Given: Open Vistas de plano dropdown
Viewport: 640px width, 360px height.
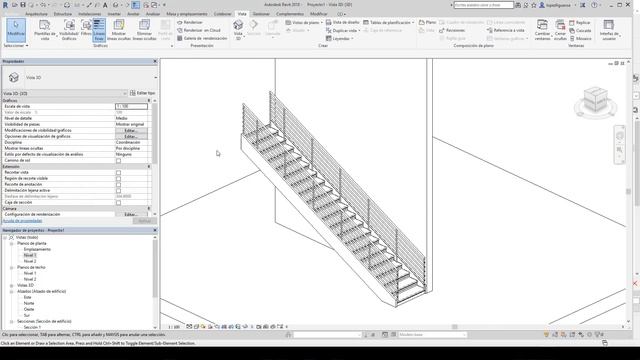Looking at the screenshot, I should click(x=304, y=22).
